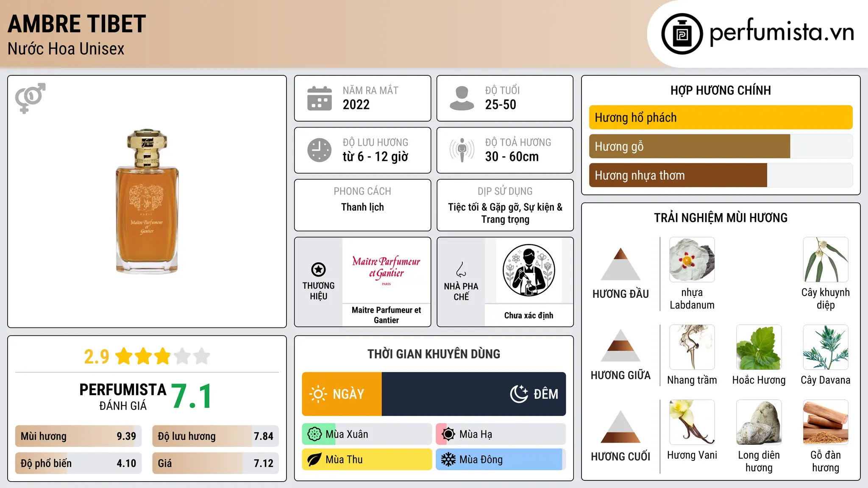Screen dimensions: 868x488
Task: Click the Mùa Đông season label
Action: pyautogui.click(x=481, y=460)
